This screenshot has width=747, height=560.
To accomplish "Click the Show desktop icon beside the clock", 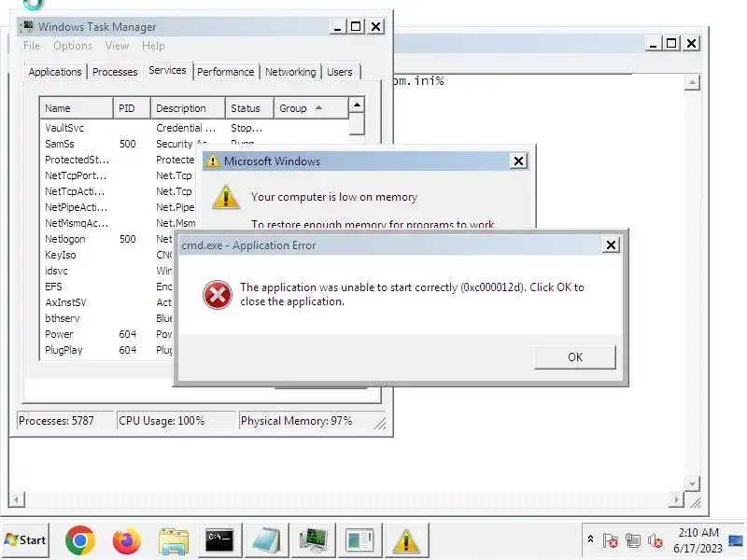I will [736, 540].
